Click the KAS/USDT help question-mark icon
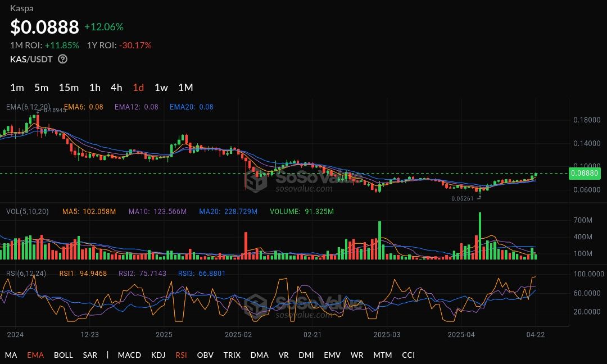 pyautogui.click(x=63, y=59)
